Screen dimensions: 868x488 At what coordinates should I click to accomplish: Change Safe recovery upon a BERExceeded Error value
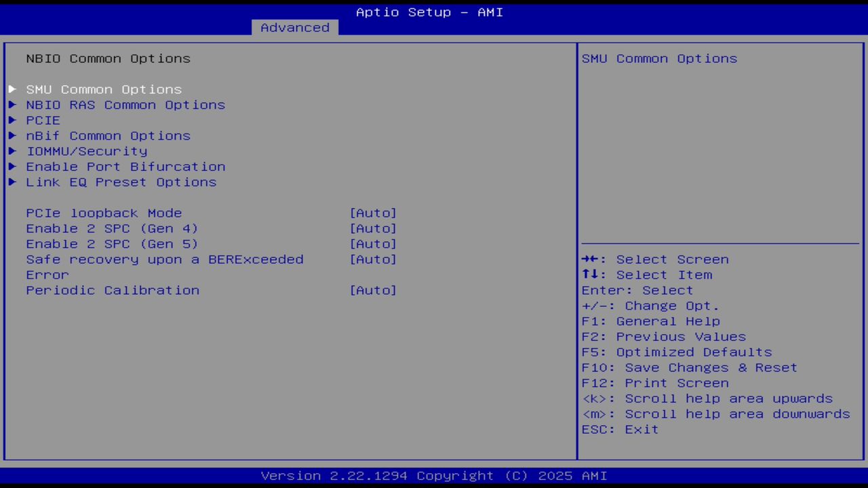coord(373,259)
